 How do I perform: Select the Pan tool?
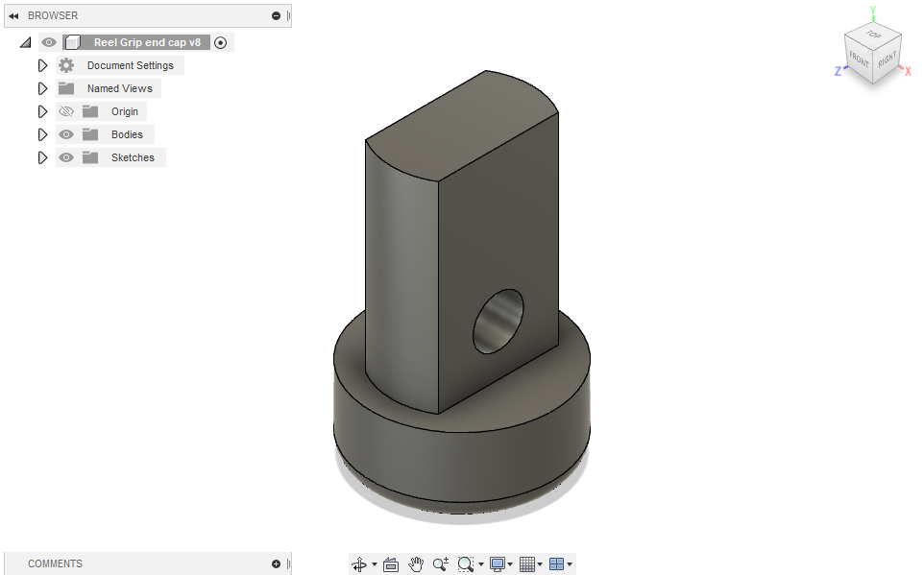pos(416,564)
